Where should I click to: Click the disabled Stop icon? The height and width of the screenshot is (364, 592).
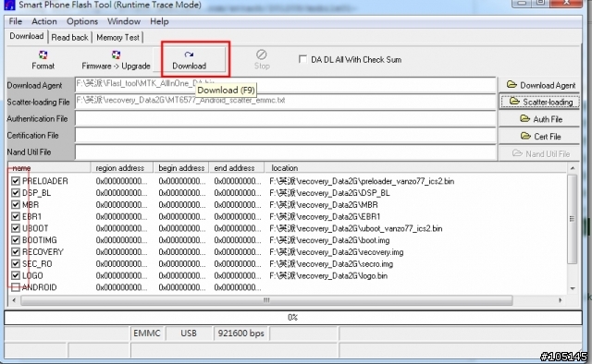[262, 60]
